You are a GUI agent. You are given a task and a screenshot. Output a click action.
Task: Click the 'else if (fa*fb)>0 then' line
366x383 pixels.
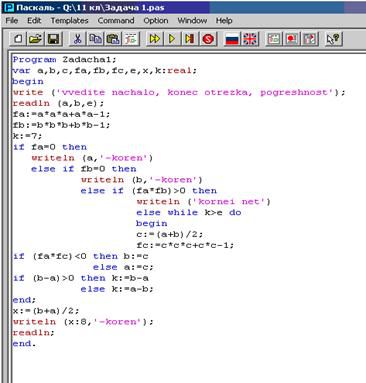149,191
